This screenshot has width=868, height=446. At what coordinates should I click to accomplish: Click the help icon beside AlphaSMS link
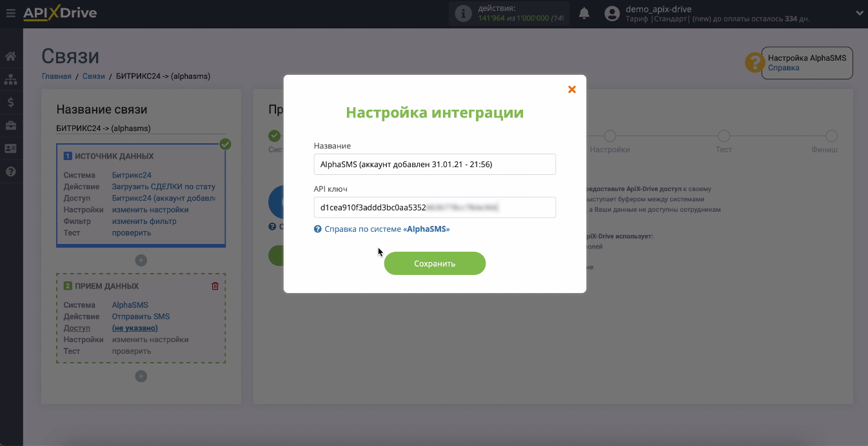318,229
